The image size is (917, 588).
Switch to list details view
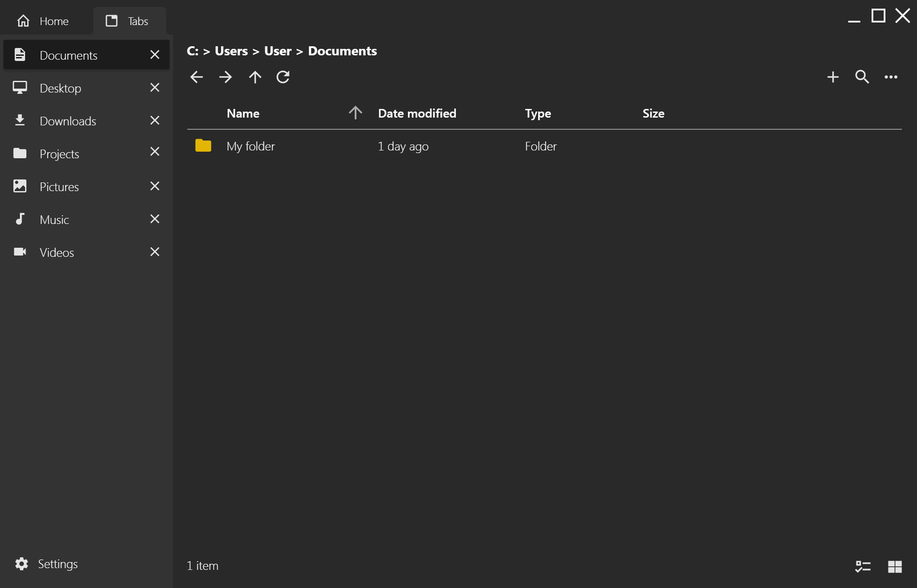pyautogui.click(x=863, y=566)
